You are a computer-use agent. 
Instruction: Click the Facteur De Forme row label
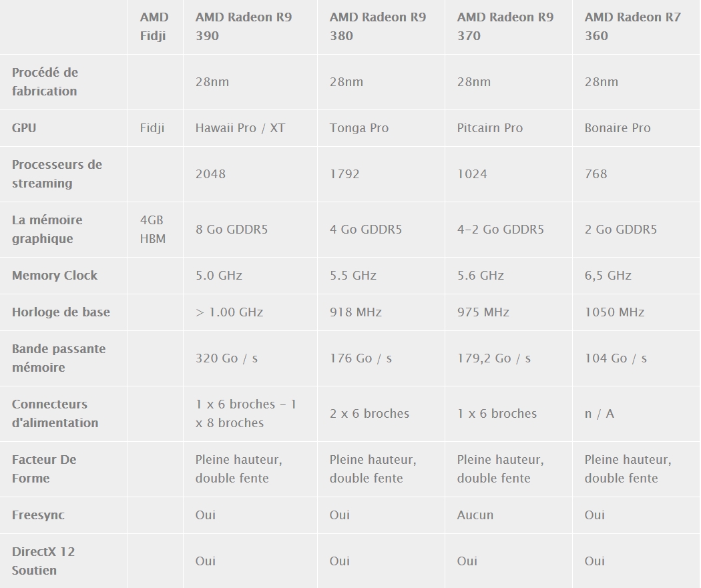tap(44, 469)
